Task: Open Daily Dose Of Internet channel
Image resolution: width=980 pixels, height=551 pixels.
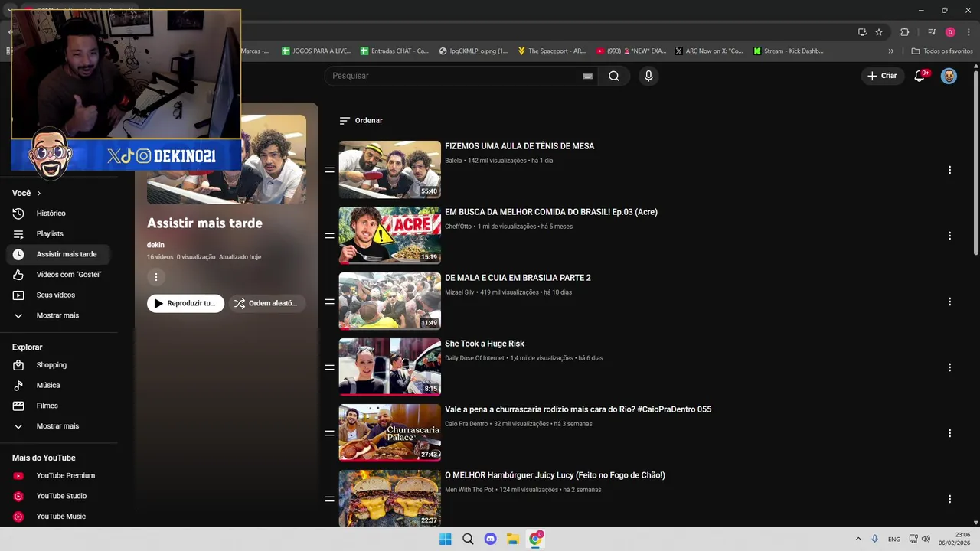Action: (475, 358)
